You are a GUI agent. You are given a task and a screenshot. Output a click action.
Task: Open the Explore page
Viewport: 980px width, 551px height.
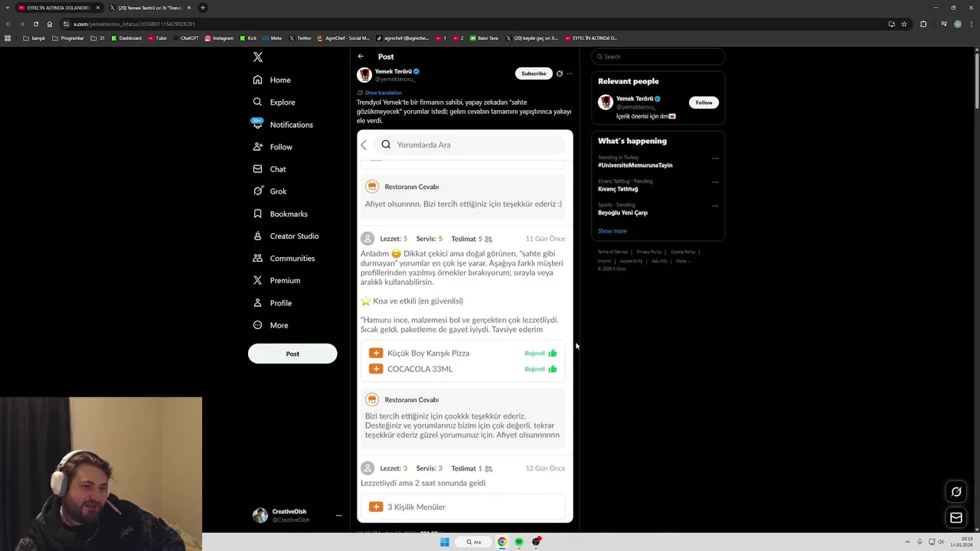click(x=274, y=102)
